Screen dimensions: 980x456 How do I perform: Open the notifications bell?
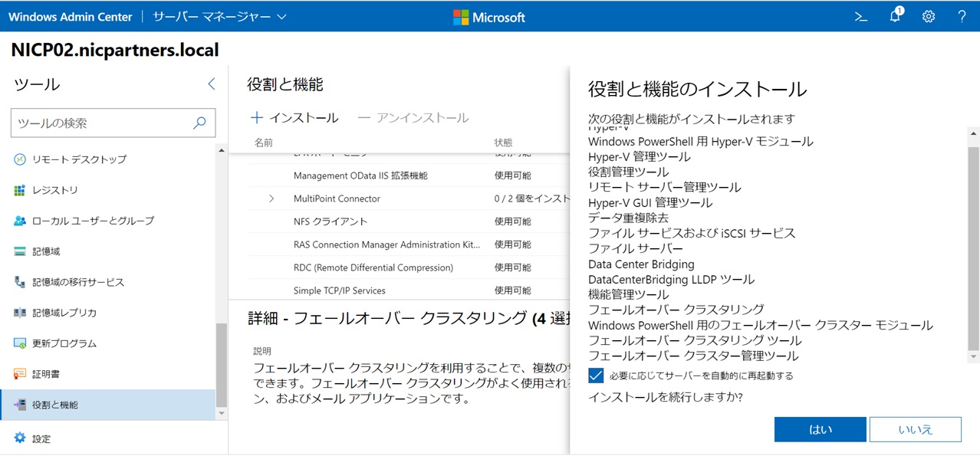pos(895,17)
